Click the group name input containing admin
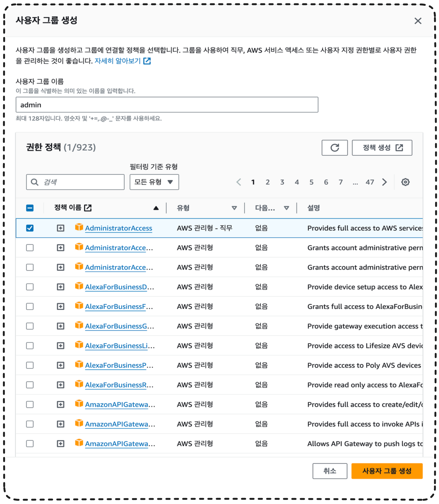439x504 pixels. (x=167, y=105)
